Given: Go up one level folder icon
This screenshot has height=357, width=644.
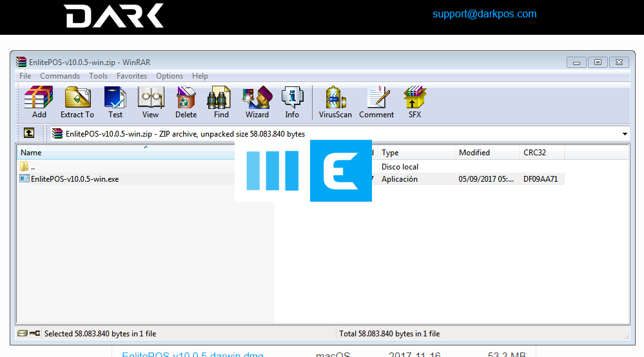Looking at the screenshot, I should coord(29,133).
